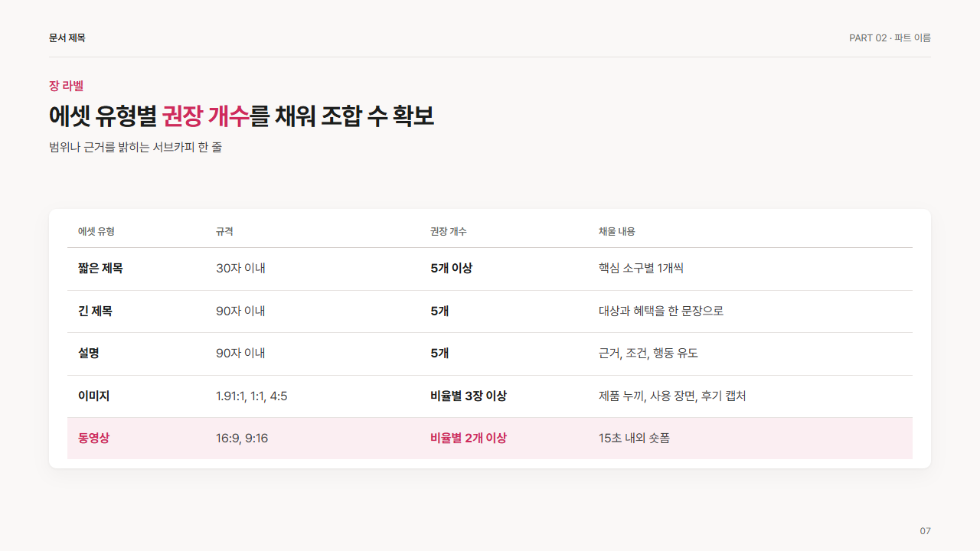Click the page number "07"
Screen dimensions: 980x551
[x=925, y=531]
